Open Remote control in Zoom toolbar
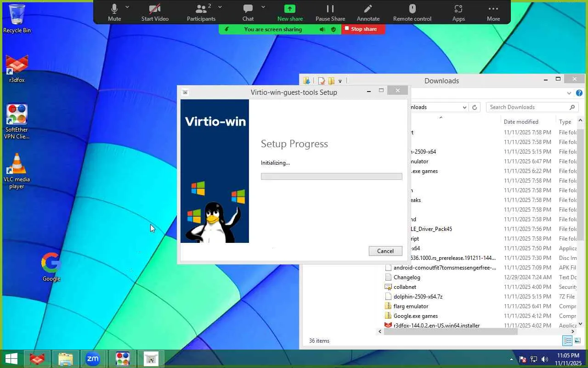The height and width of the screenshot is (368, 588). coord(412,12)
